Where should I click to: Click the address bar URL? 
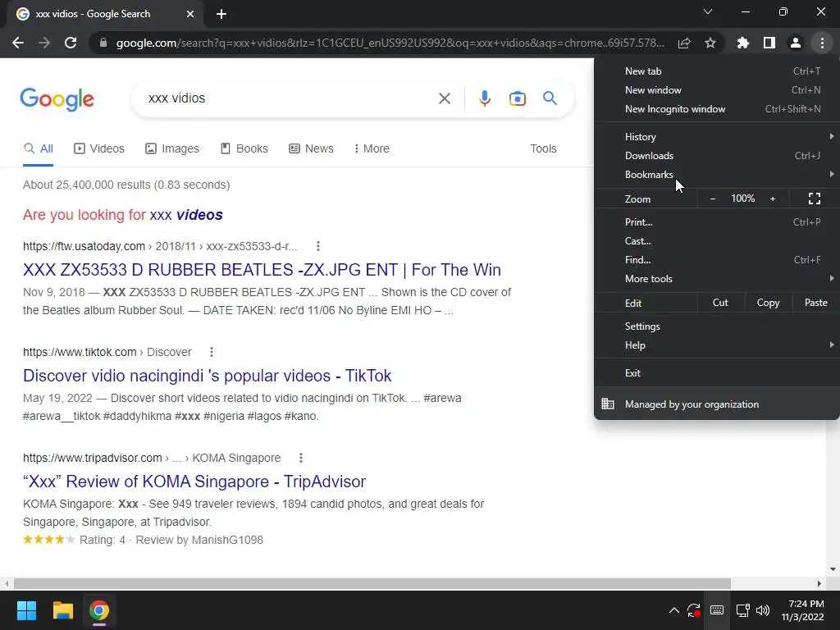point(390,43)
